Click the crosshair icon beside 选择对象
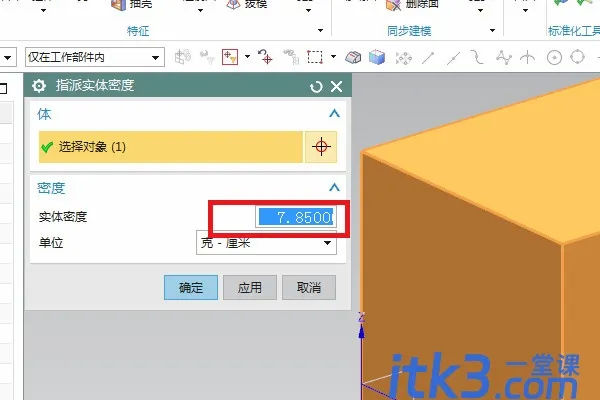This screenshot has width=600, height=400. [321, 147]
